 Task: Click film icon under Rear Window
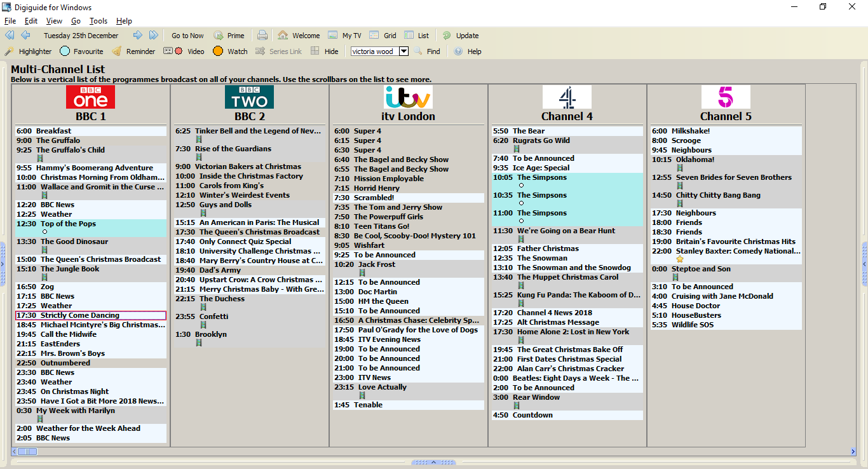[x=517, y=406]
